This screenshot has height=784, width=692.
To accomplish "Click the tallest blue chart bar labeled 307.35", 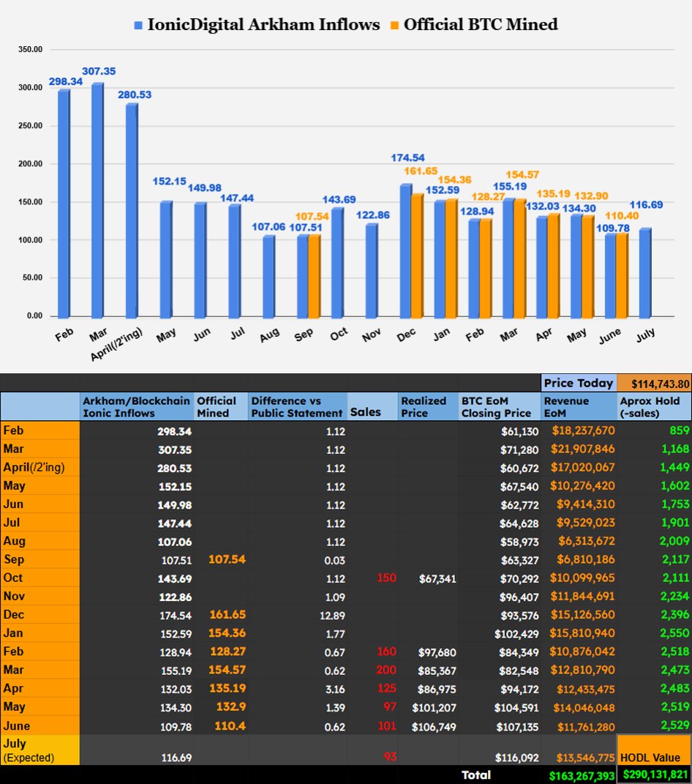I will (97, 200).
